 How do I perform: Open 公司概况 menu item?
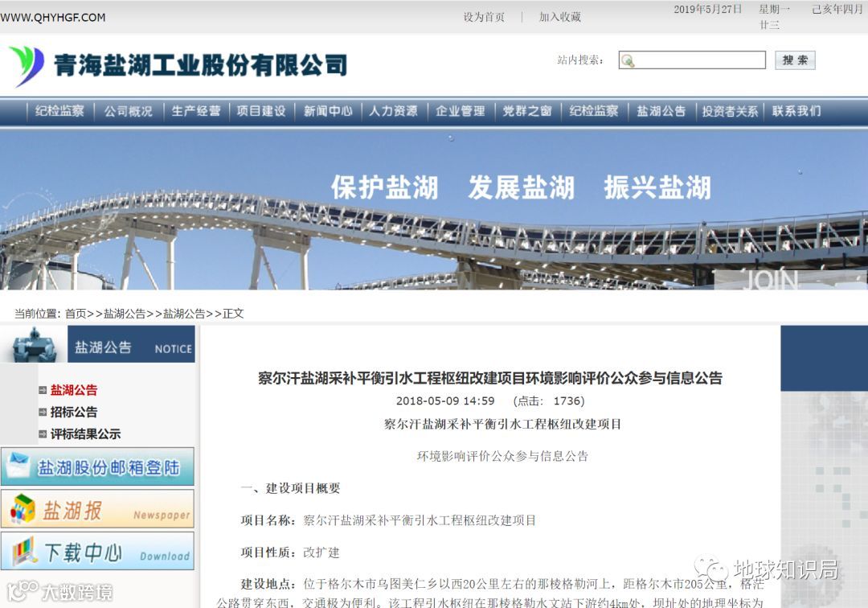129,111
